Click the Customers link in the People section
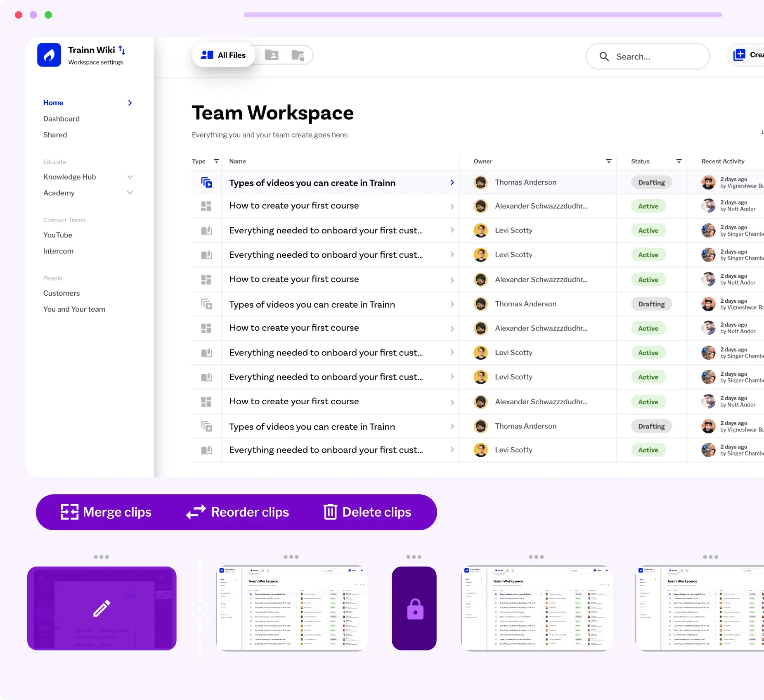The image size is (764, 700). coord(61,293)
